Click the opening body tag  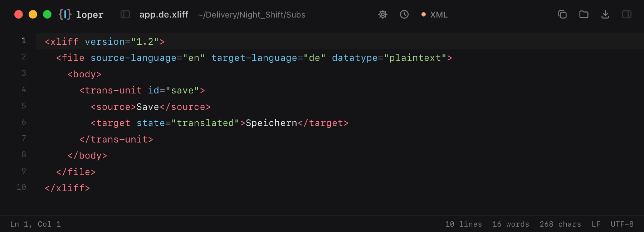(85, 74)
